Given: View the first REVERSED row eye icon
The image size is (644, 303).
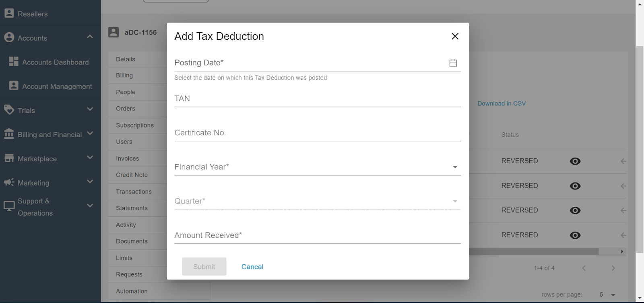Looking at the screenshot, I should coord(575,161).
